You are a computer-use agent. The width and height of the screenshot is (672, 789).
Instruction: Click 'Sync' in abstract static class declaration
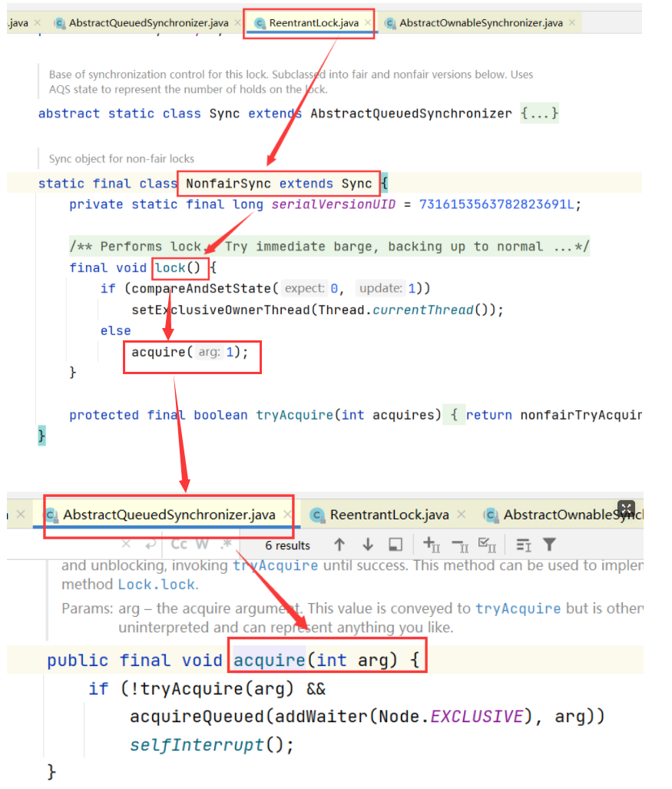tap(224, 114)
